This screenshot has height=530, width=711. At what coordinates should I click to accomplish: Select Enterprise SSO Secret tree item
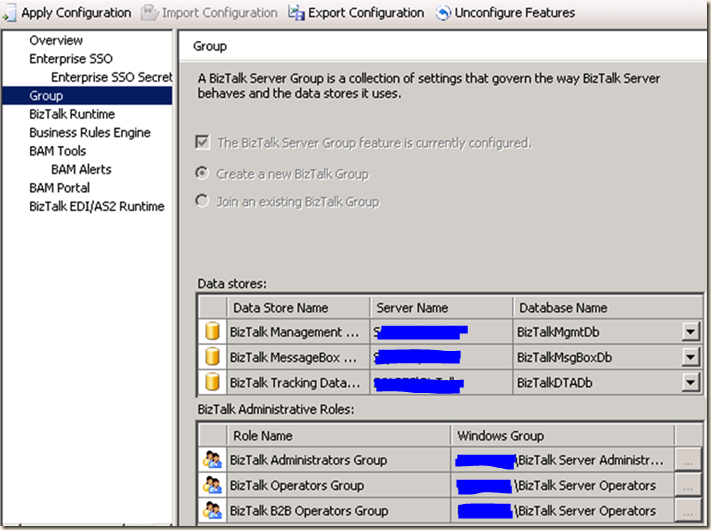(x=112, y=77)
